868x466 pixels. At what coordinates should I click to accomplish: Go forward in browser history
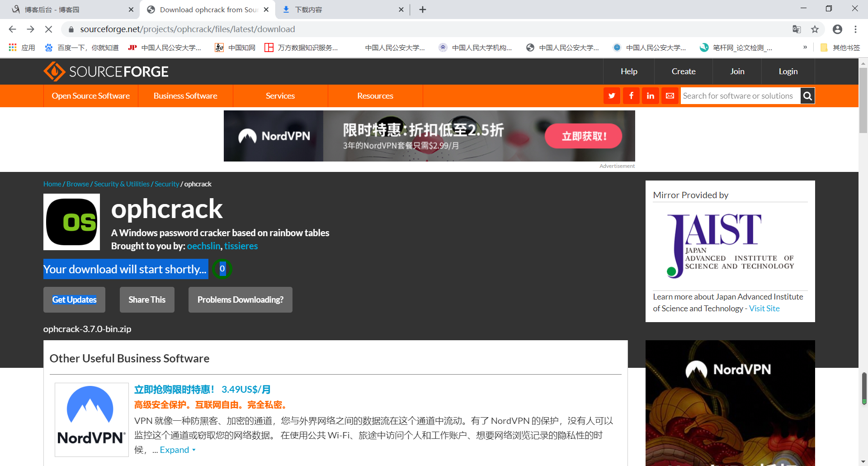click(30, 29)
